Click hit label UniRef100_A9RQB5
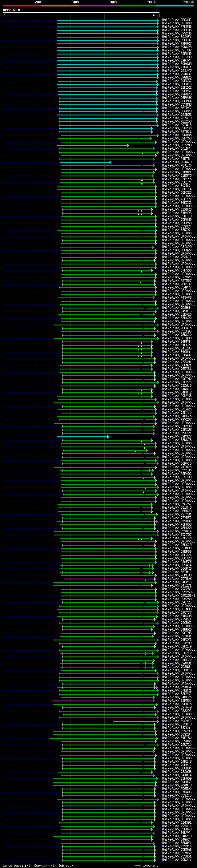The image size is (197, 868). click(177, 135)
